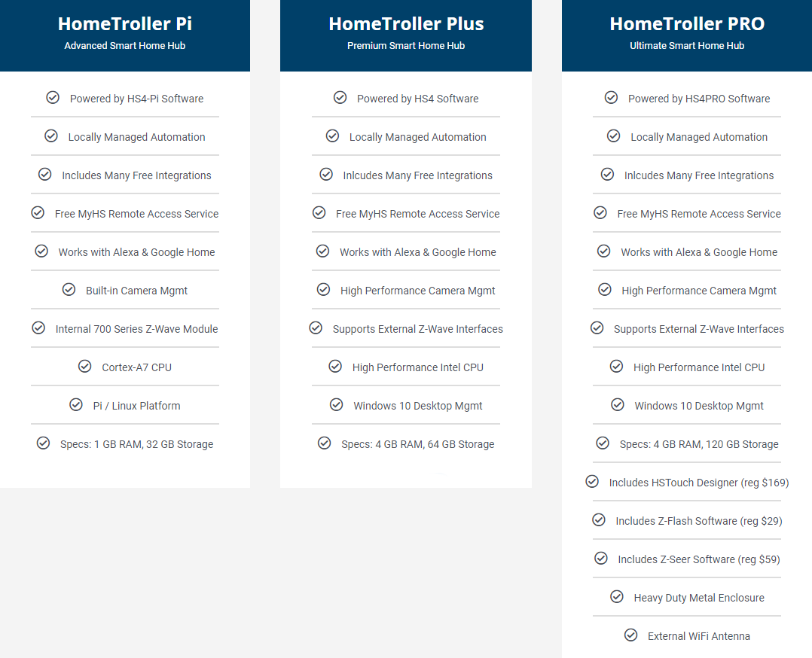
Task: Click the text Heavy Duty Metal Enclosure
Action: coord(699,598)
